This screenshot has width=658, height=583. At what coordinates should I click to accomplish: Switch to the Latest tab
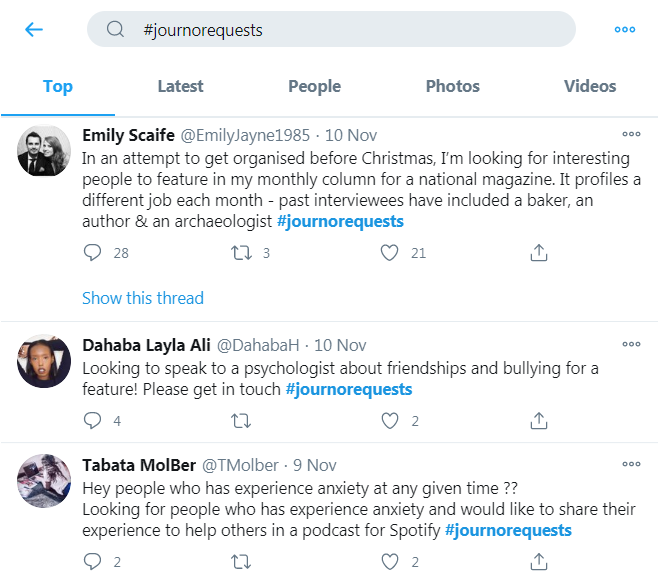click(180, 86)
